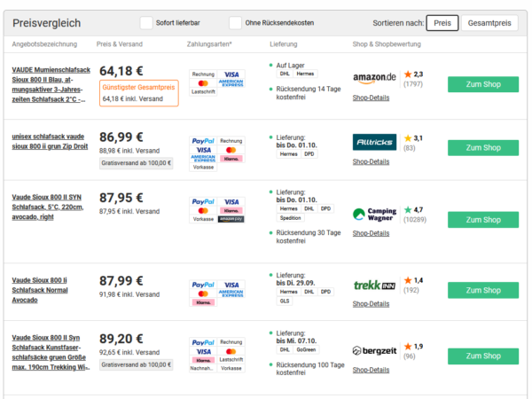Click the Günstigster Gesamtpreis price box

tap(139, 93)
